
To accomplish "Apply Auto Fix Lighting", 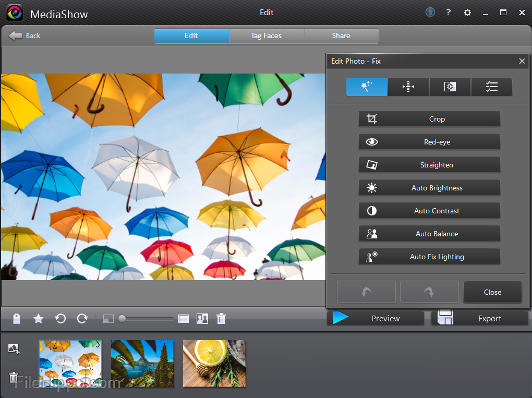I will coord(429,257).
